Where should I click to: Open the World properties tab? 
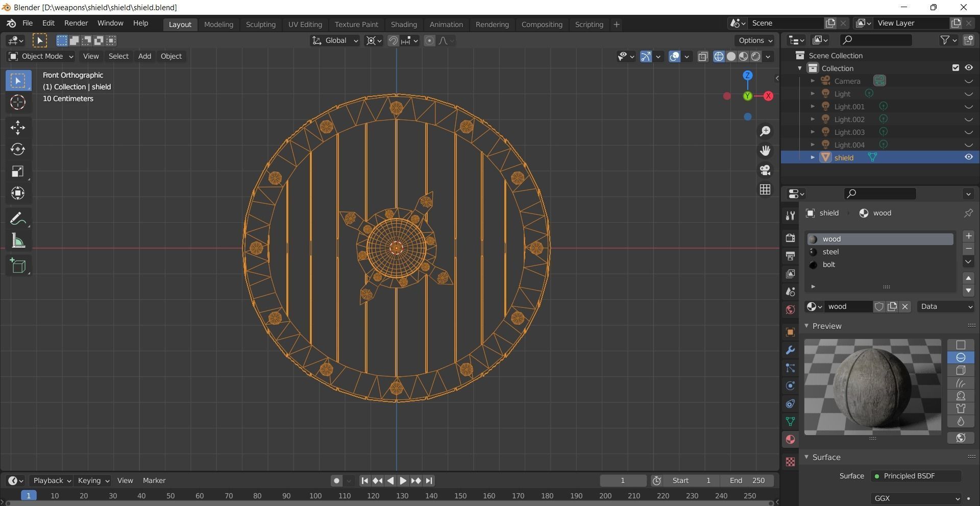790,309
